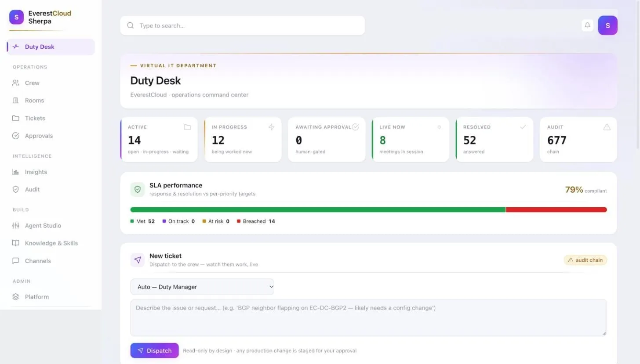The height and width of the screenshot is (364, 640).
Task: Click the At risk 0 legend entry
Action: 216,221
